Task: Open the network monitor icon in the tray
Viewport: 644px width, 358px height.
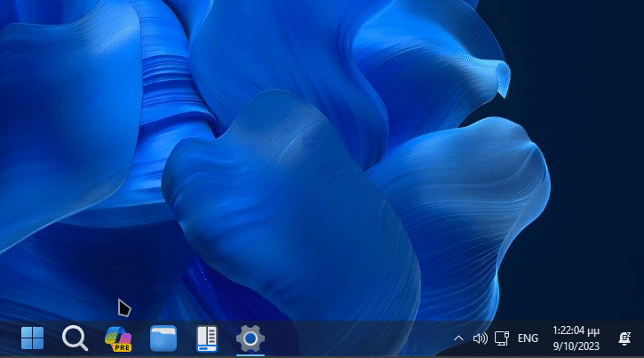Action: pyautogui.click(x=502, y=338)
